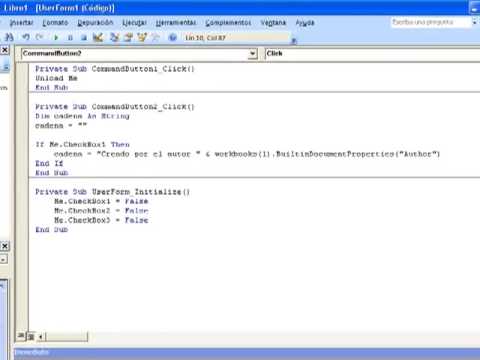The image size is (480, 360).
Task: Show the Toolbox icon
Action: point(155,37)
